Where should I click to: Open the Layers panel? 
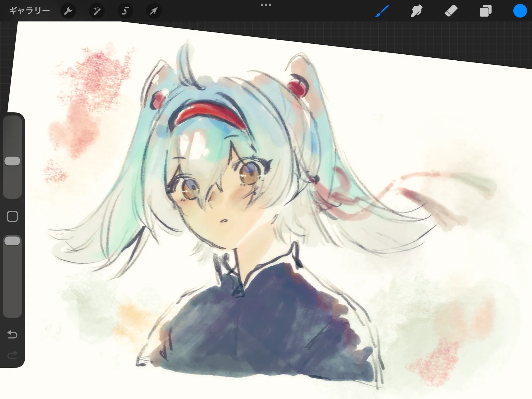485,11
